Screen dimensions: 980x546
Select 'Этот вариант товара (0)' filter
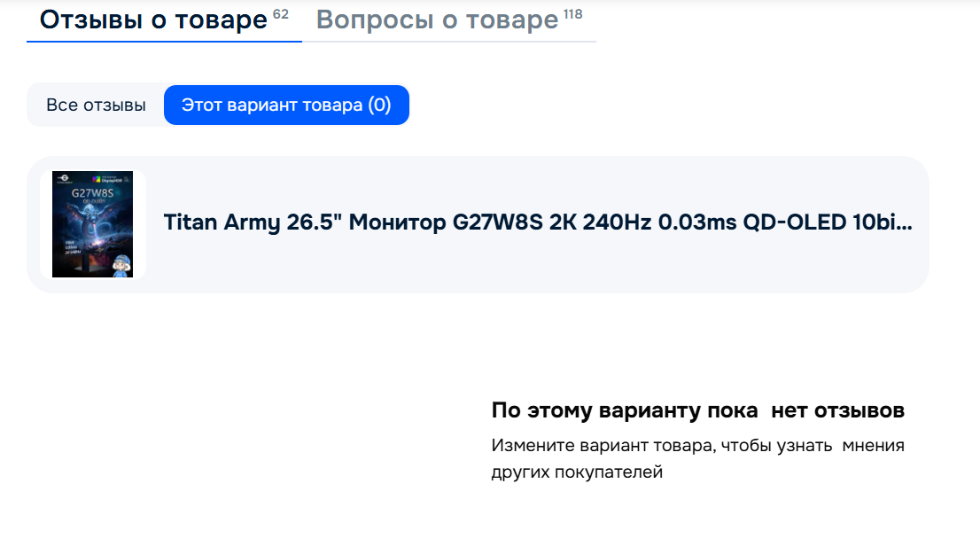coord(286,105)
